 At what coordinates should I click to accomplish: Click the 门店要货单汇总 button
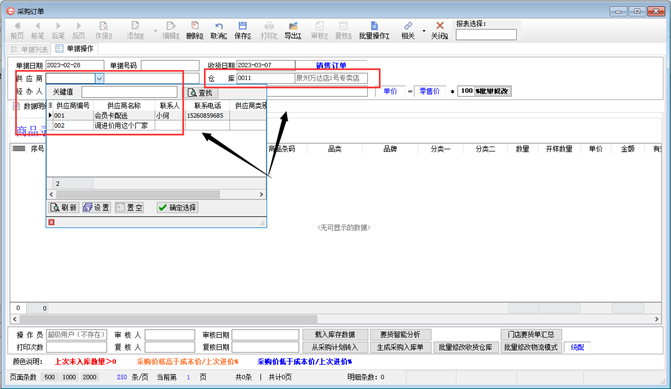click(x=531, y=335)
